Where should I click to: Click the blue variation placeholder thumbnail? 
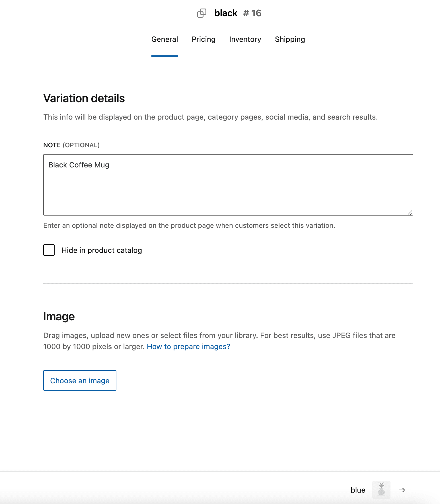click(x=381, y=489)
